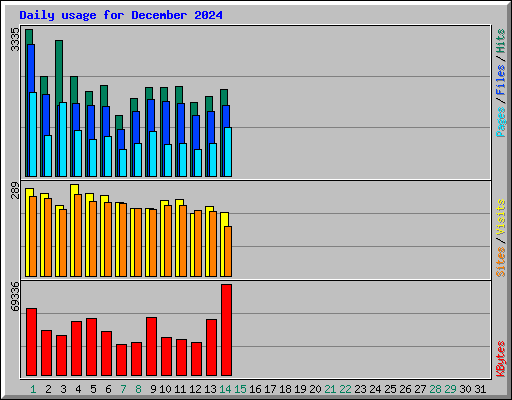512x400 pixels.
Task: Click day 22 on the date axis
Action: coord(345,389)
